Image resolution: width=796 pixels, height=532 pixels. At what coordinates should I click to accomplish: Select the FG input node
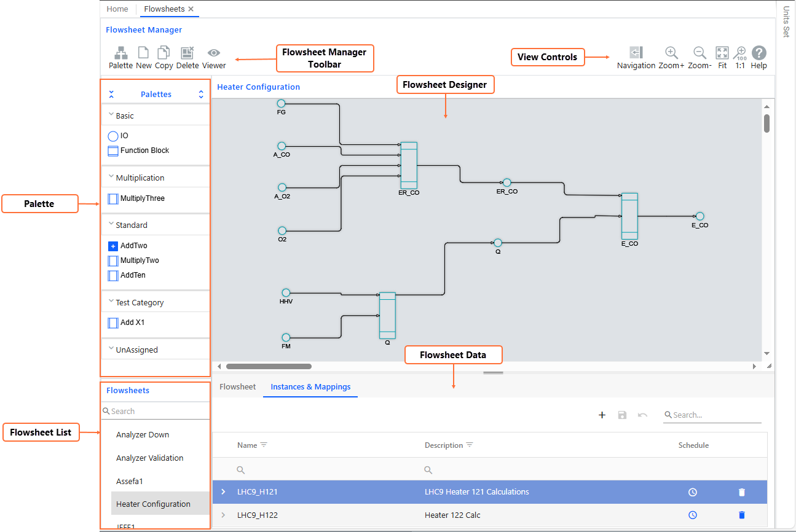tap(281, 103)
